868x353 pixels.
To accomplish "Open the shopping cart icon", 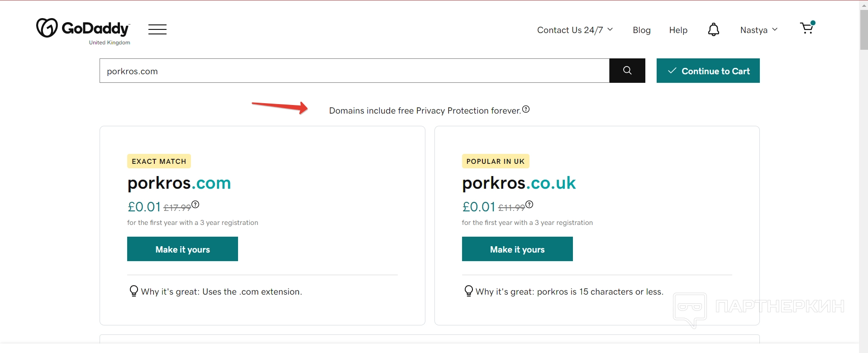I will coord(807,28).
